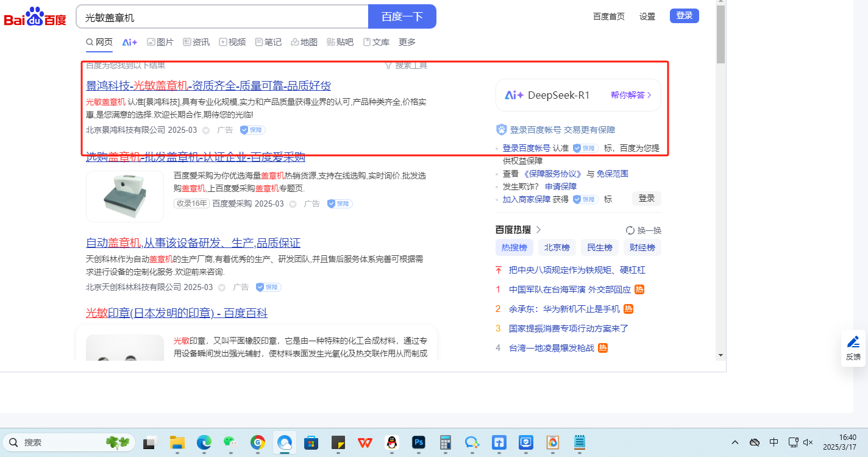Expand dropdown arrow beside 北京景鸿科技有限公司 2025-03
This screenshot has height=457, width=868.
(x=206, y=130)
